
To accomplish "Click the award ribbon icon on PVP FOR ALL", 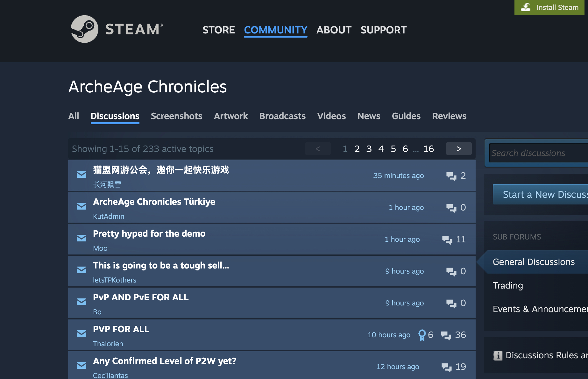I will click(x=422, y=335).
